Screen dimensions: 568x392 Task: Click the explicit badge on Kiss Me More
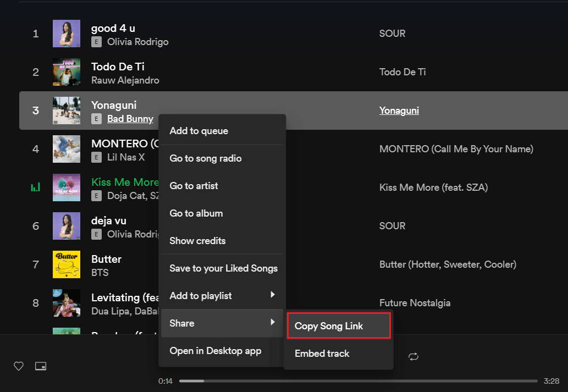coord(97,196)
